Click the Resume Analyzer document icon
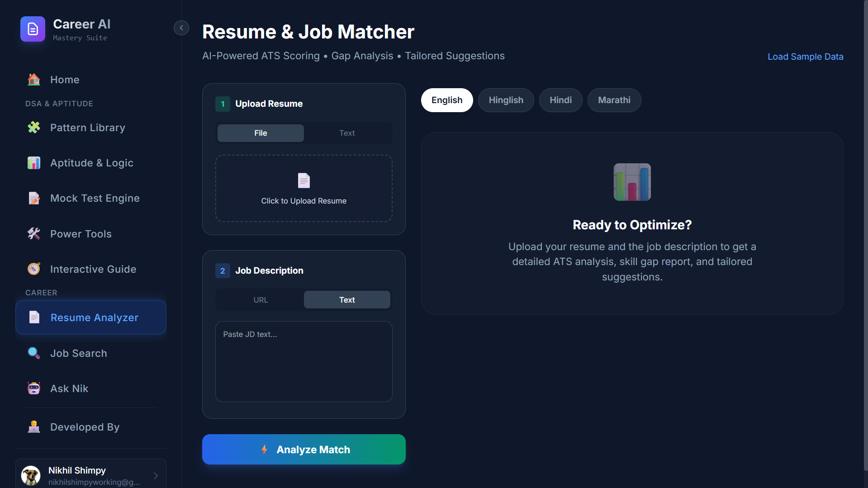868x488 pixels. click(34, 317)
